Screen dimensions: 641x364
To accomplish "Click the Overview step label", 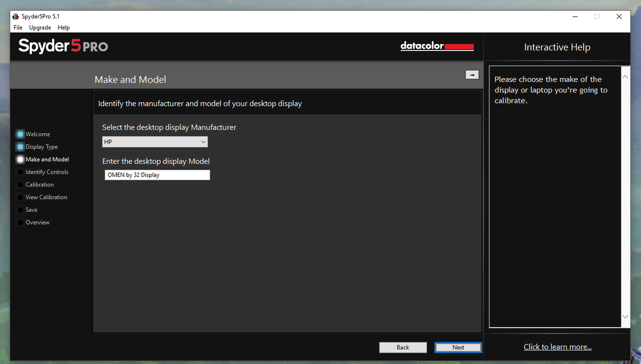I will click(x=38, y=222).
